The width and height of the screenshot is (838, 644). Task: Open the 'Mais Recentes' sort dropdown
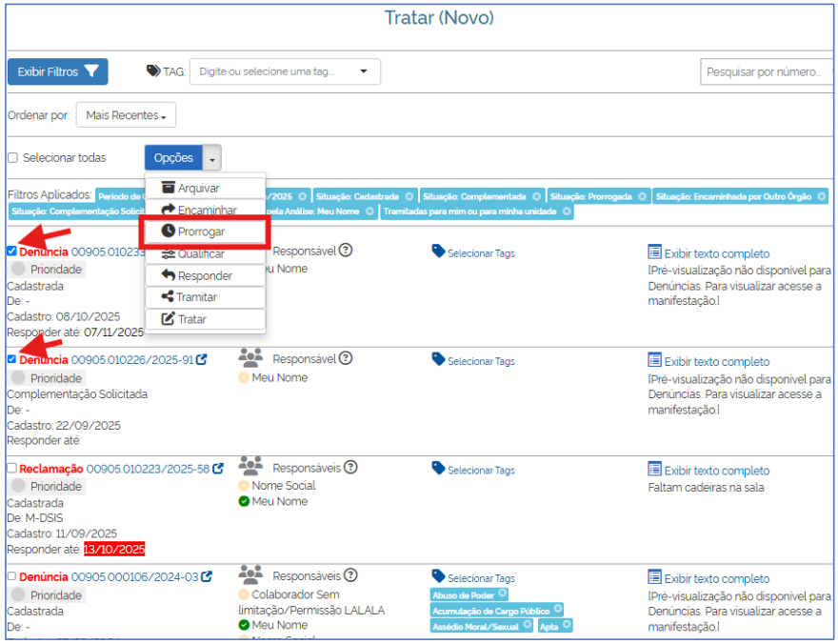pyautogui.click(x=126, y=115)
